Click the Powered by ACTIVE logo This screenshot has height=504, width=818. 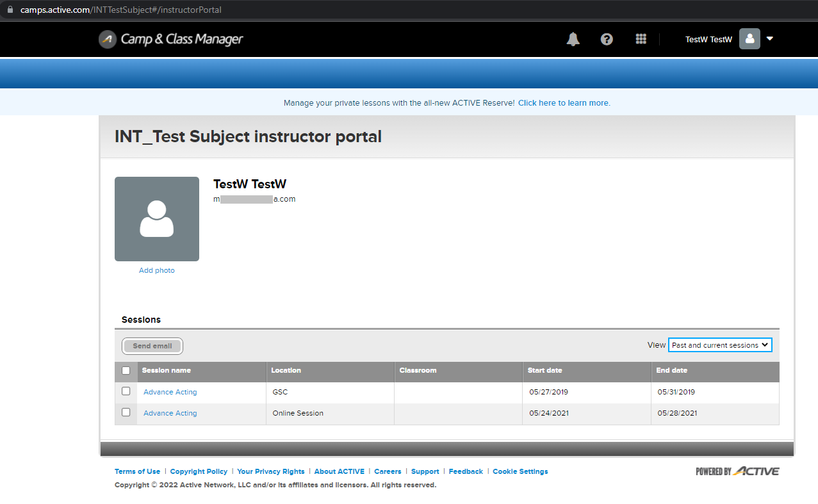[737, 471]
